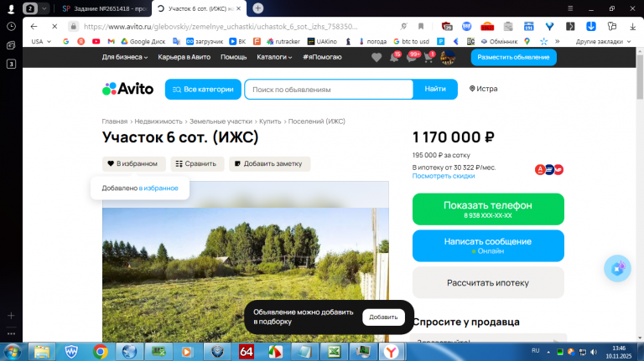Open the Недвижимость breadcrumb
The image size is (644, 361).
pos(158,121)
